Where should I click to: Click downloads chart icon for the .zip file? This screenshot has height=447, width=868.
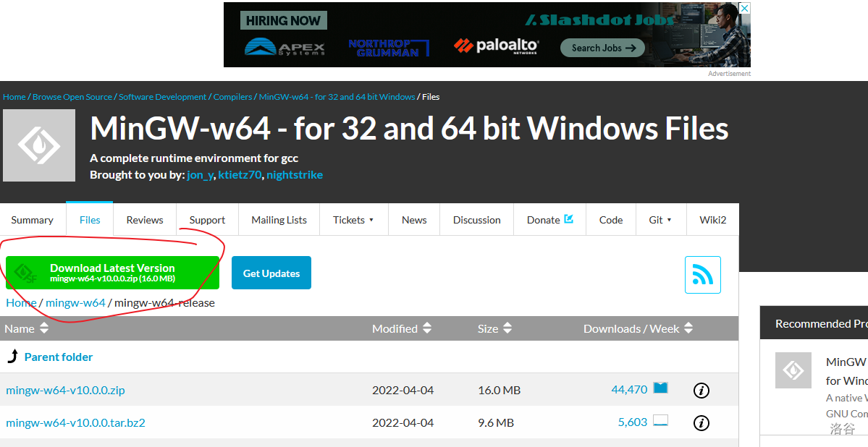(660, 388)
